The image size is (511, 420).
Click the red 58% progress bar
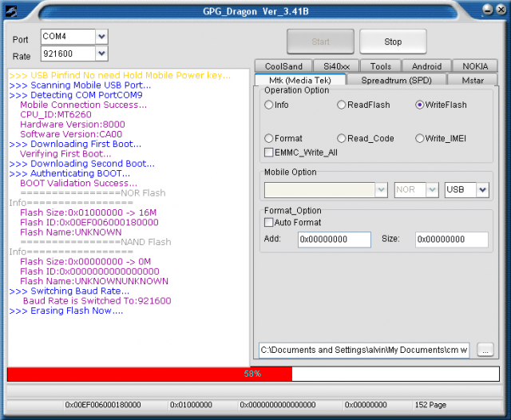(149, 374)
